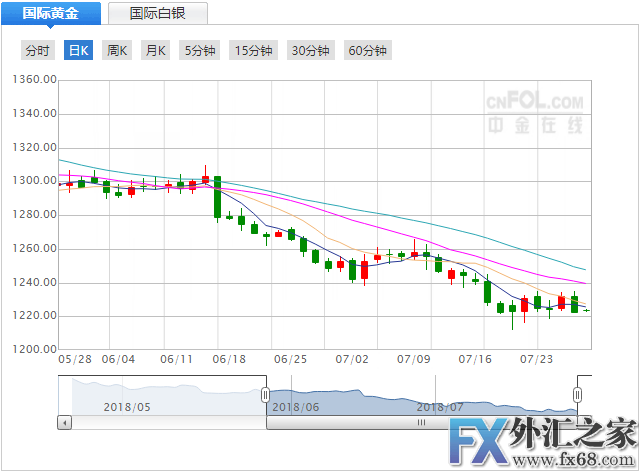Click the 06/25 date axis label
The width and height of the screenshot is (639, 471).
290,359
